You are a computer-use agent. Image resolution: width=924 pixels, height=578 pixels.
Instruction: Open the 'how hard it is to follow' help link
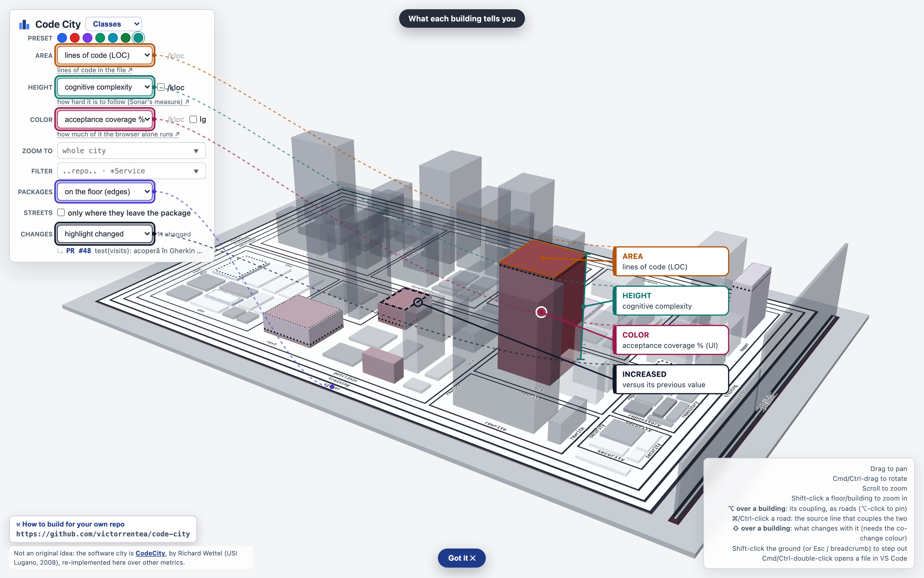point(123,102)
